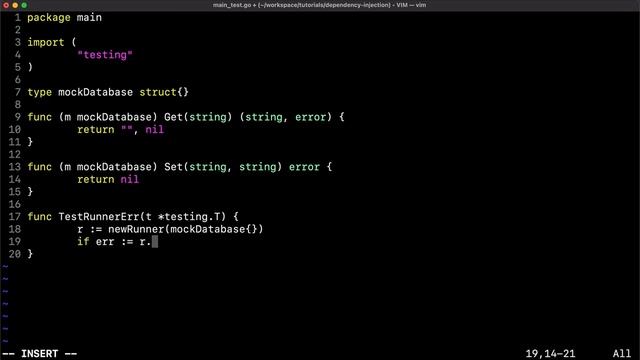Click the 'import (' keyword on line 3
The image size is (640, 360).
click(52, 42)
